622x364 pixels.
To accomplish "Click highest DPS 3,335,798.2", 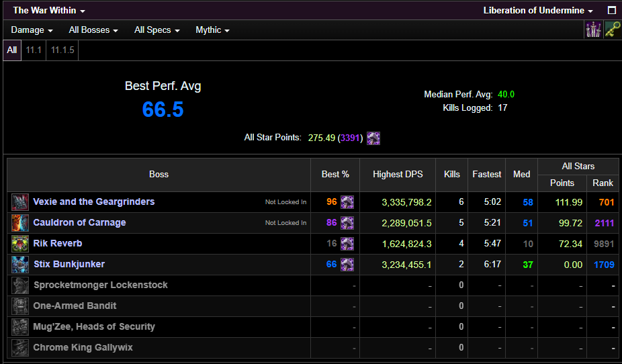I will (x=406, y=202).
